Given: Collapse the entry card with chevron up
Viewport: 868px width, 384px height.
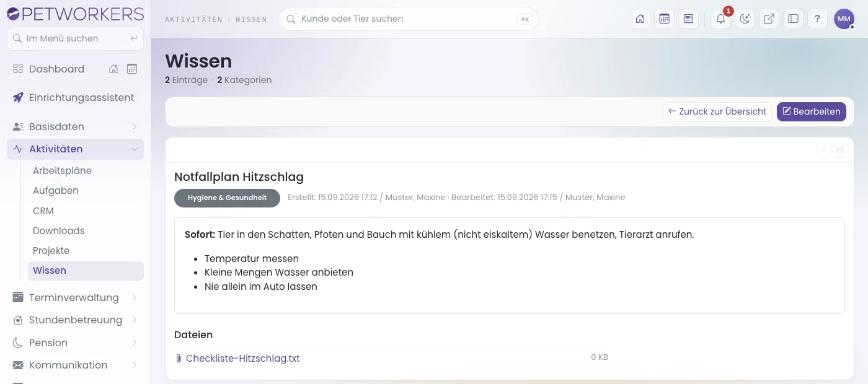Looking at the screenshot, I should tap(823, 151).
